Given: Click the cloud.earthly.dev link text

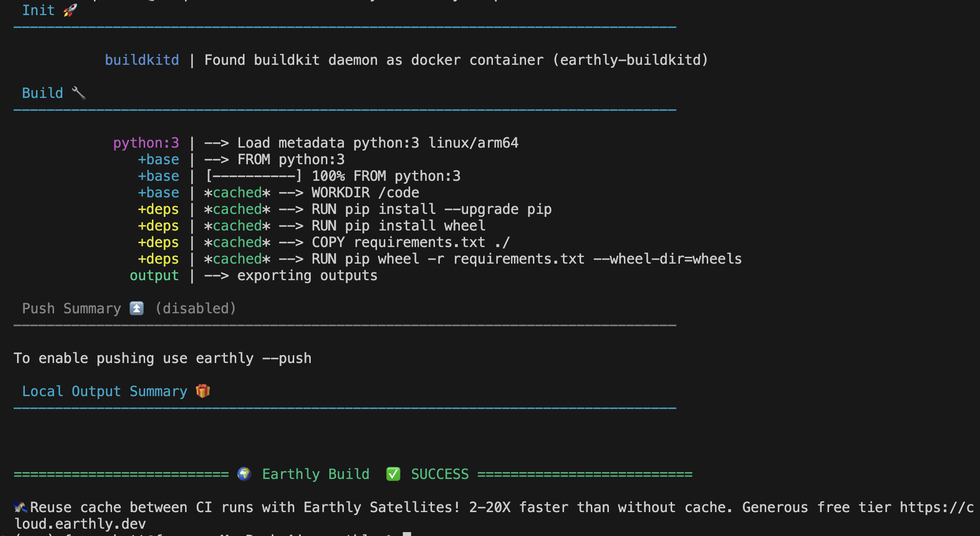Looking at the screenshot, I should [x=80, y=524].
